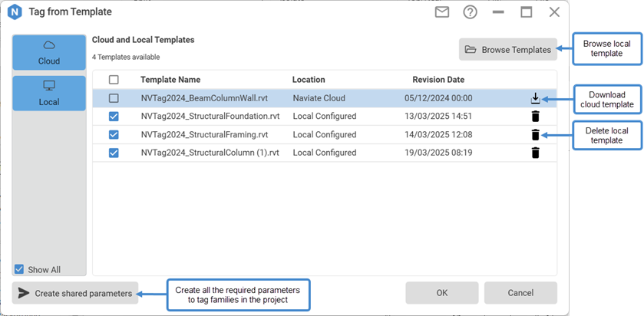
Task: Delete the NVTag2024_StructuralColumn (1) template
Action: pyautogui.click(x=535, y=153)
